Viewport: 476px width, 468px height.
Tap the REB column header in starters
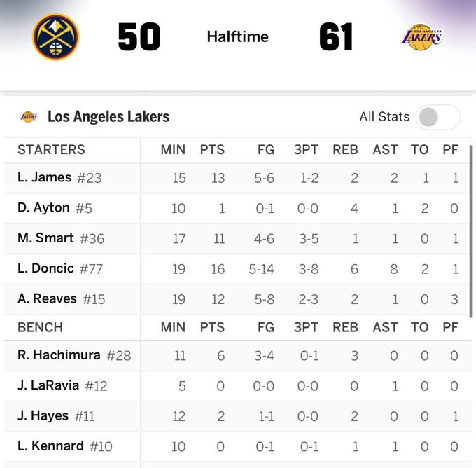pos(345,149)
